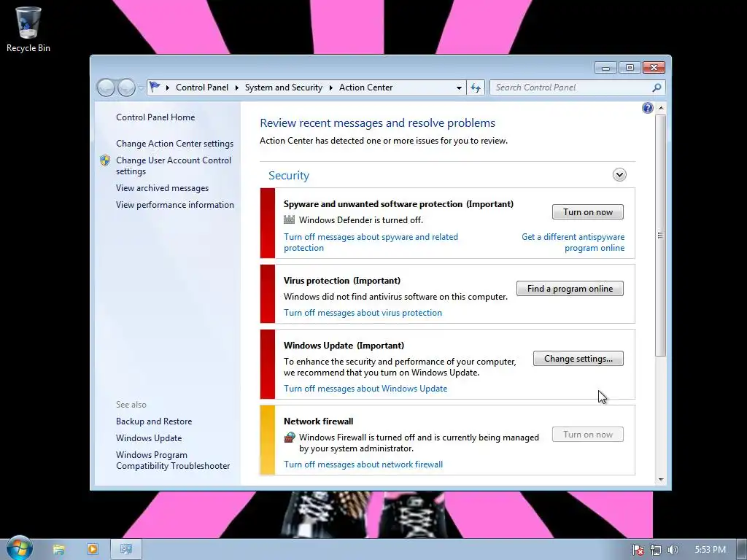Maximize the Action Center window
747x560 pixels.
[x=630, y=68]
